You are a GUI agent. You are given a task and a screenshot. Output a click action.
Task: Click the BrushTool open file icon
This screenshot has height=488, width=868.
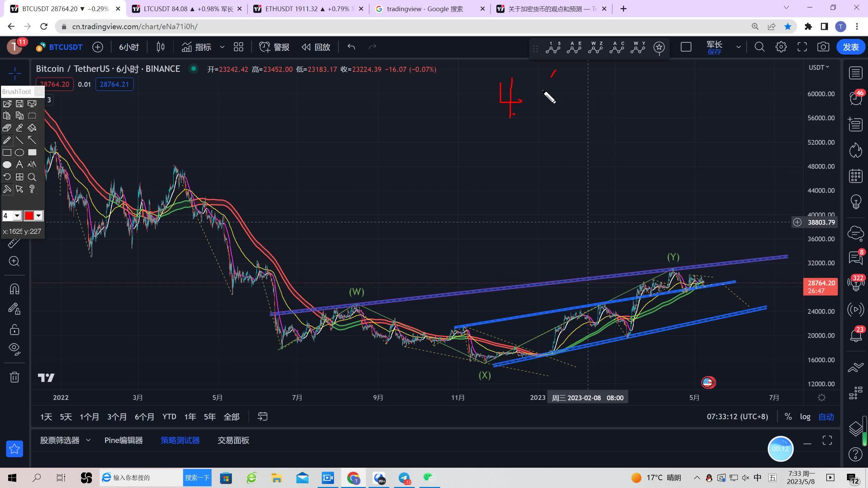click(7, 104)
